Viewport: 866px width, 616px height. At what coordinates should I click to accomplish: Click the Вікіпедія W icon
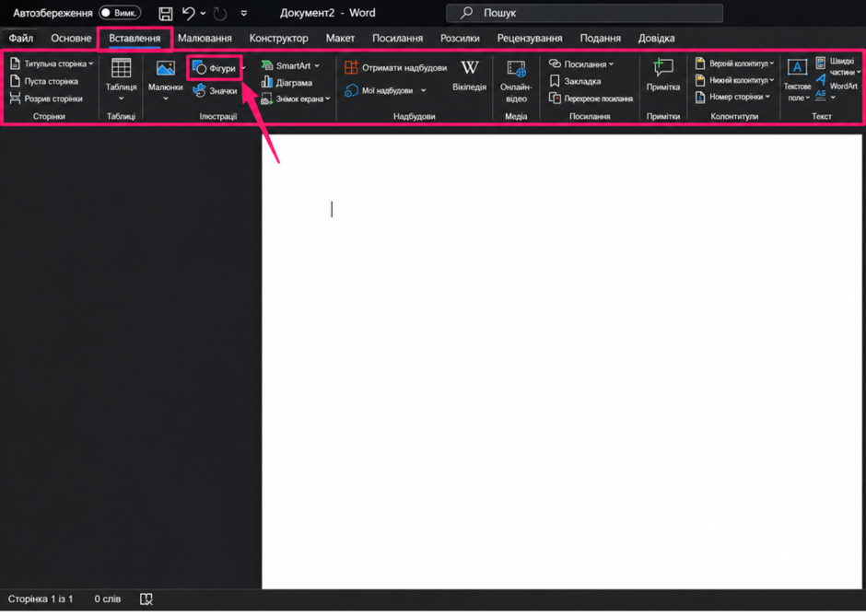click(x=470, y=68)
